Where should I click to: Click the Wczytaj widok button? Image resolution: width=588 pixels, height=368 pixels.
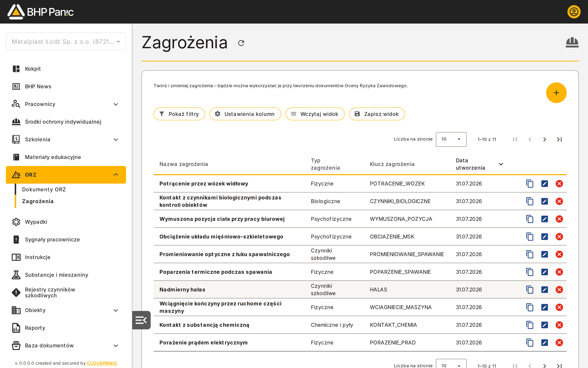tap(315, 114)
